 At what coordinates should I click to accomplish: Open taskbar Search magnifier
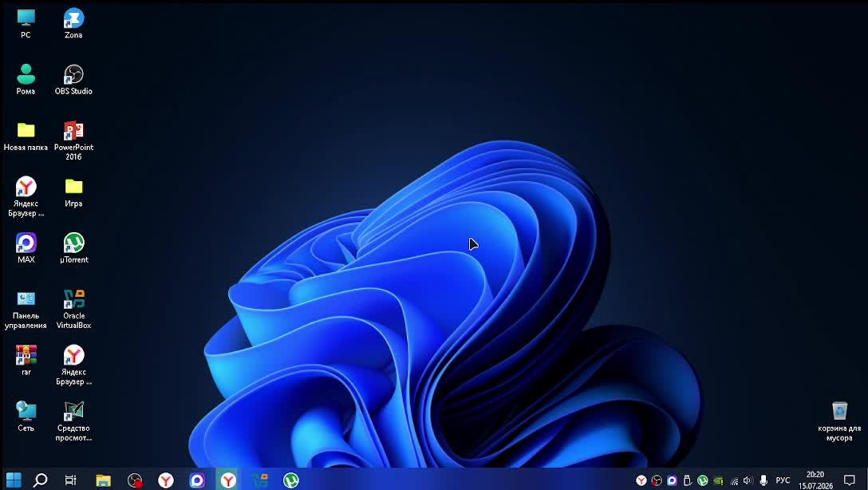point(40,480)
